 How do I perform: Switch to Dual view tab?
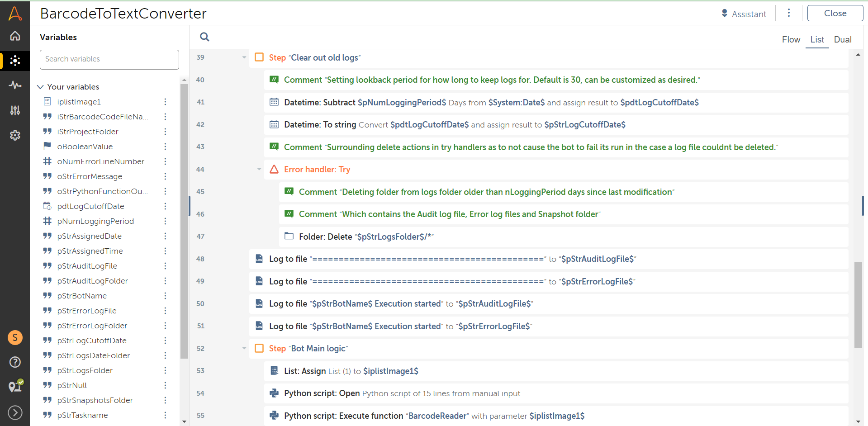point(842,40)
